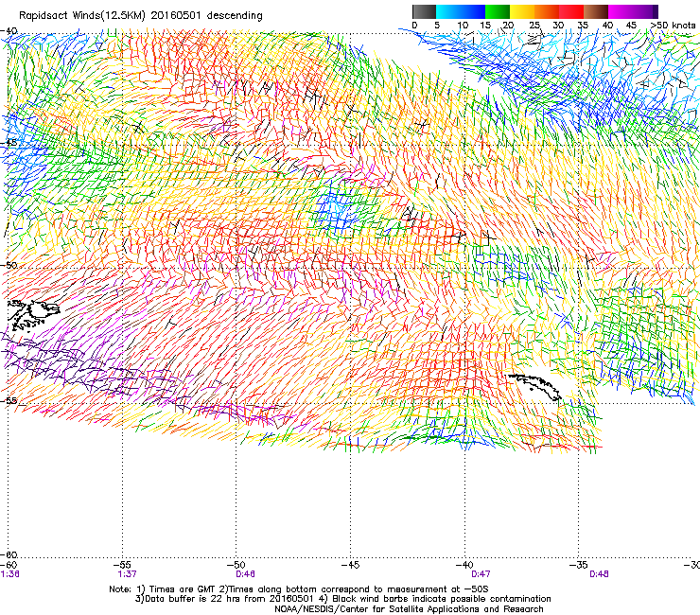The width and height of the screenshot is (700, 615).
Task: Click the green 15-20 knots legend segment
Action: pyautogui.click(x=498, y=11)
